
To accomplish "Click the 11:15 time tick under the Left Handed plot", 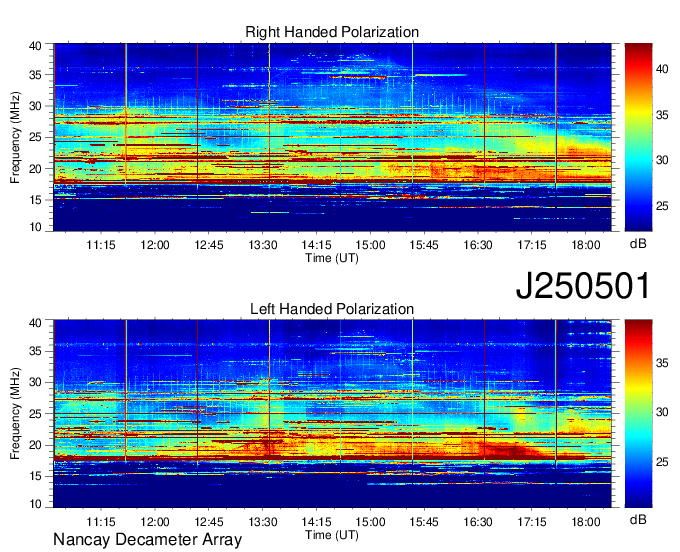I will point(101,521).
